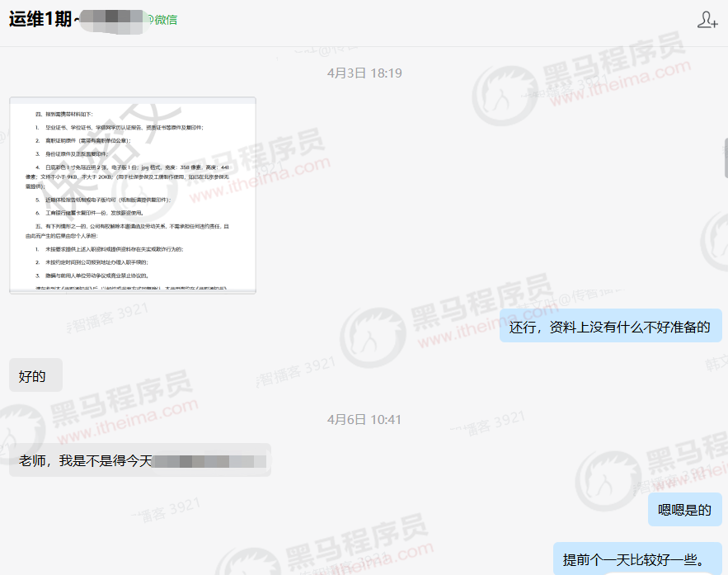Click the chat title '运维1期'
This screenshot has height=575, width=728.
(40, 19)
